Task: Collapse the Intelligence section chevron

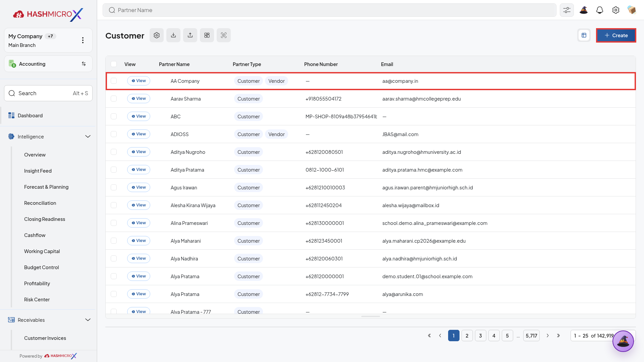Action: (88, 136)
